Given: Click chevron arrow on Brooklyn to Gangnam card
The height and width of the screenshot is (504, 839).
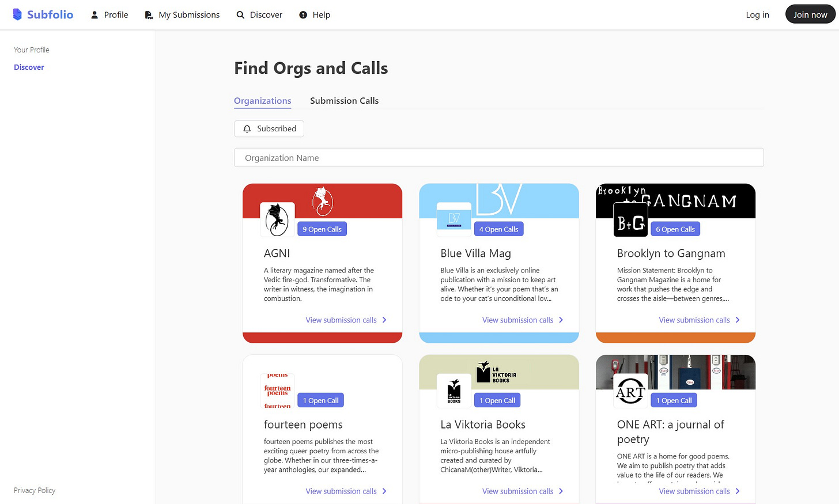Looking at the screenshot, I should [738, 320].
